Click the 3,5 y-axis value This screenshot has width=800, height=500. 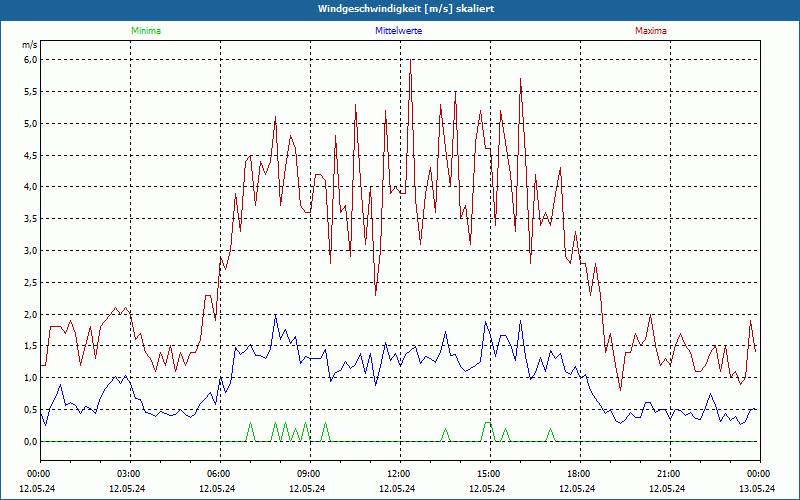point(31,219)
